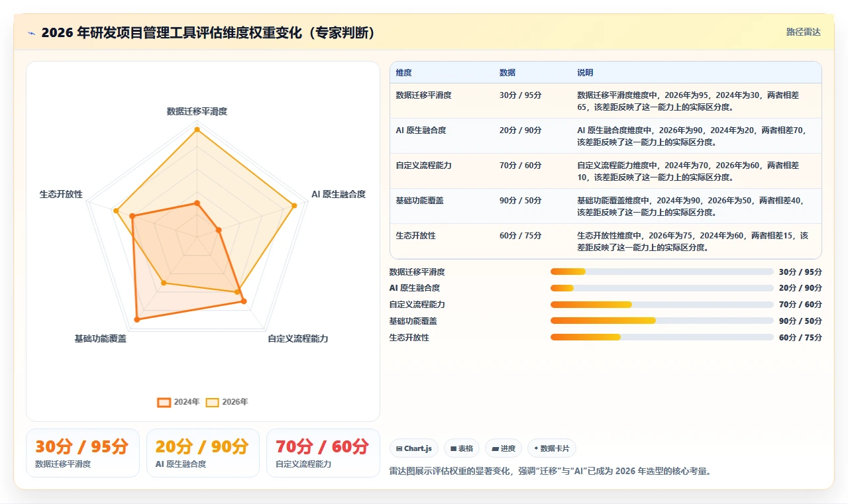Click the 90分 / 50分 value beside progress bar
Screen dimensions: 848x504
point(800,321)
